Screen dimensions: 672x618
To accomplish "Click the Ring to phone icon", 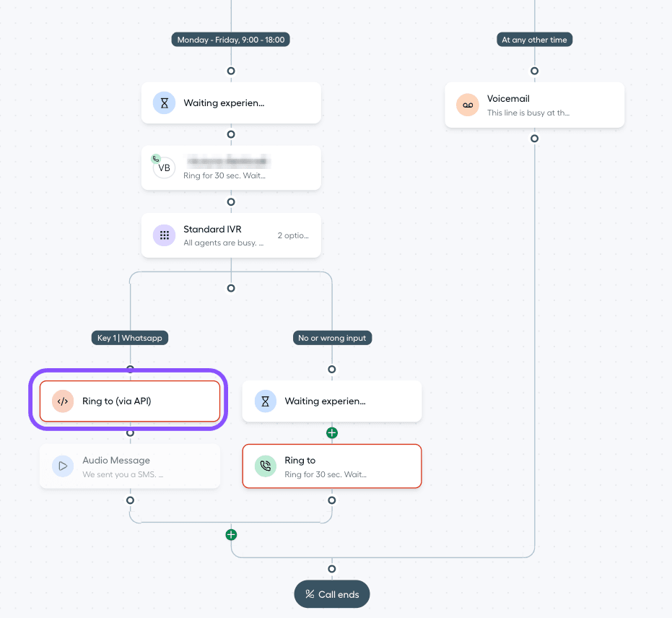I will [266, 466].
